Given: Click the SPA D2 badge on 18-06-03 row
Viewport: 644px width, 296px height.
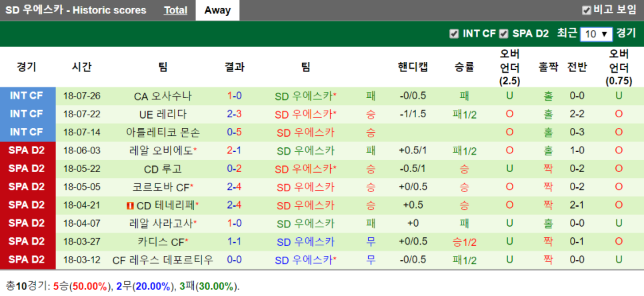Looking at the screenshot, I should [x=27, y=151].
